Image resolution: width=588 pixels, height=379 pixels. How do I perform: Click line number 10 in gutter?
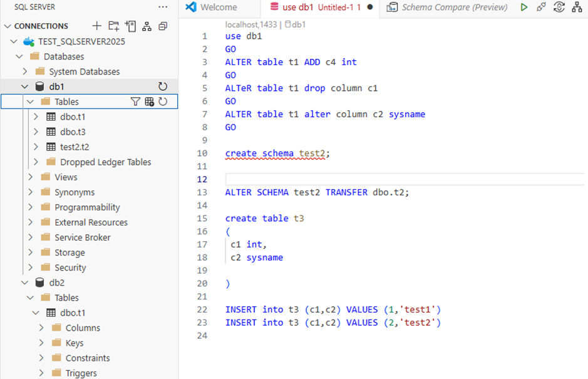(x=202, y=153)
